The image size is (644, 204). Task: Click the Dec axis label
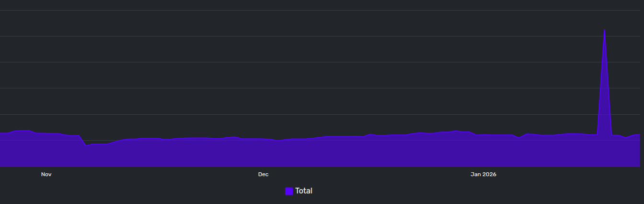pyautogui.click(x=263, y=174)
